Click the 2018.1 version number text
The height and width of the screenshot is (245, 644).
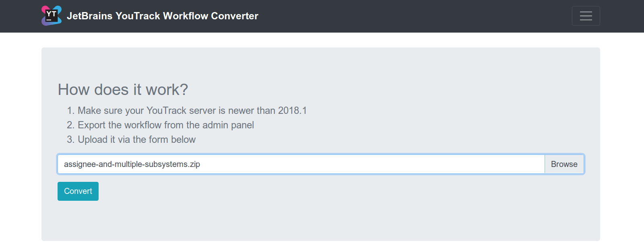click(292, 111)
